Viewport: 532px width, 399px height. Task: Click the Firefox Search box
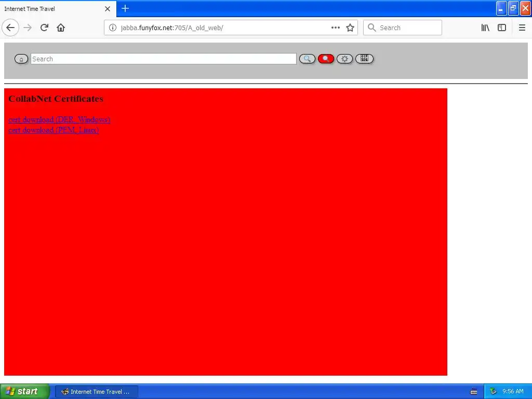click(403, 28)
